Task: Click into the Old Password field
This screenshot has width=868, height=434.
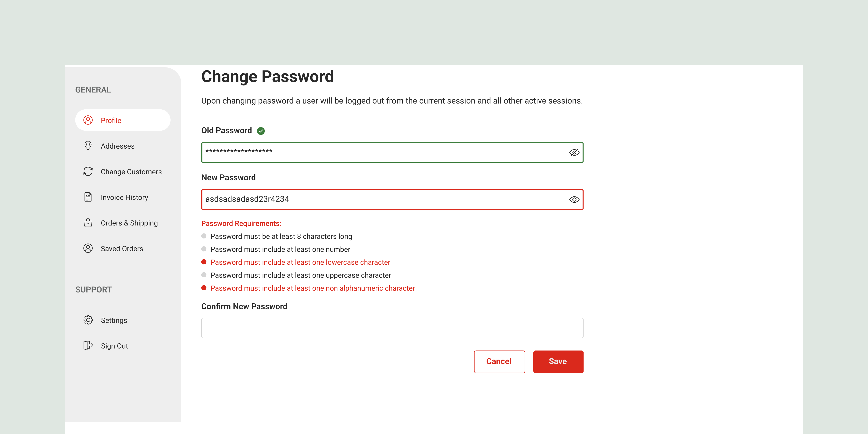Action: 384,153
